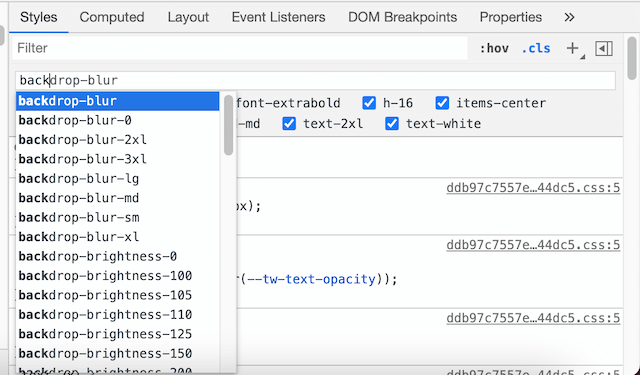The height and width of the screenshot is (375, 640).
Task: Uncheck the text-white class checkbox
Action: [x=392, y=123]
